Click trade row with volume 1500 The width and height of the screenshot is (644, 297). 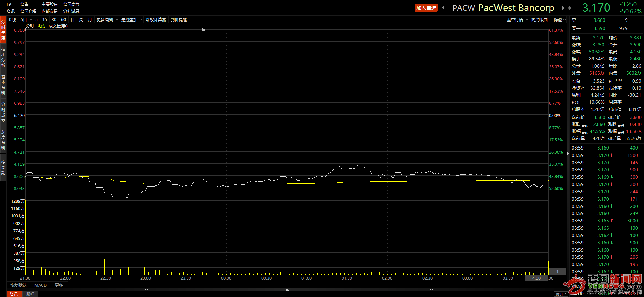click(x=606, y=155)
